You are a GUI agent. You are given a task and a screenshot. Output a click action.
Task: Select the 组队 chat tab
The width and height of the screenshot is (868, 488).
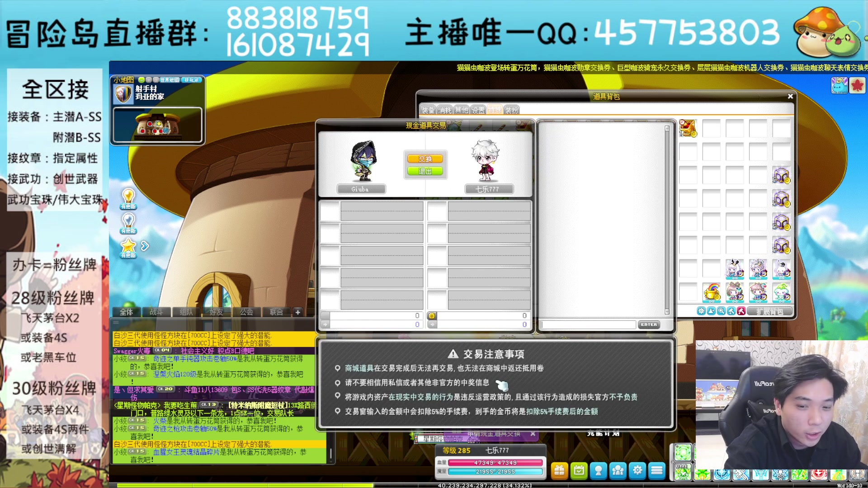point(186,312)
